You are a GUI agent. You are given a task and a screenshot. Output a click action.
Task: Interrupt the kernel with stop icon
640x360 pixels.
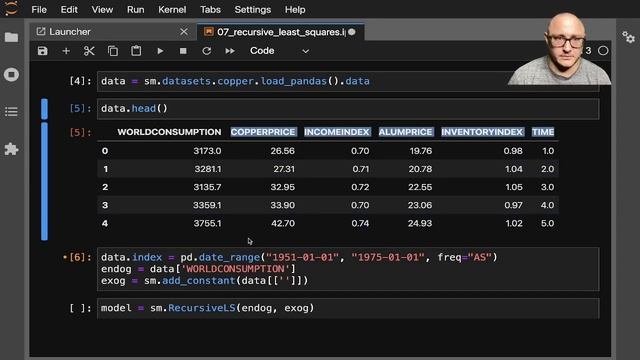(x=183, y=51)
